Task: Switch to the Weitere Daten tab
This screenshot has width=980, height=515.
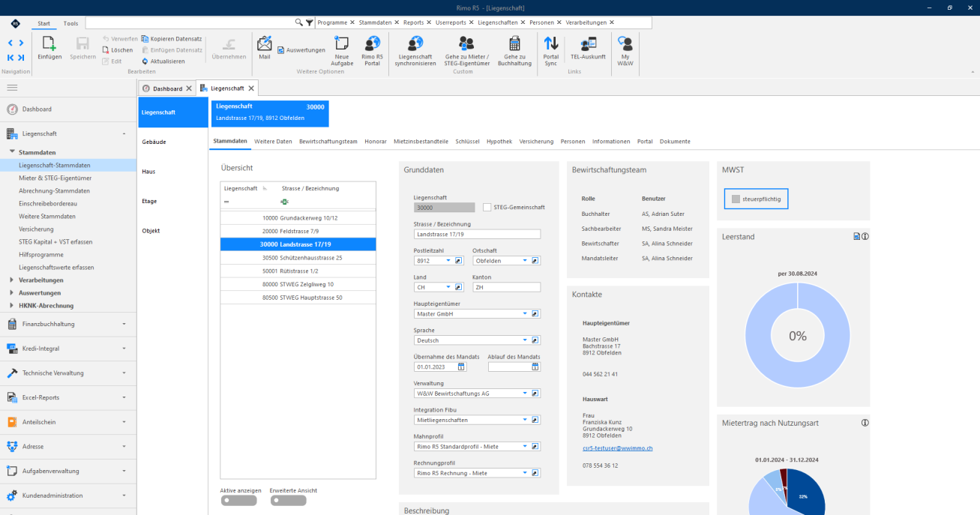Action: tap(273, 141)
